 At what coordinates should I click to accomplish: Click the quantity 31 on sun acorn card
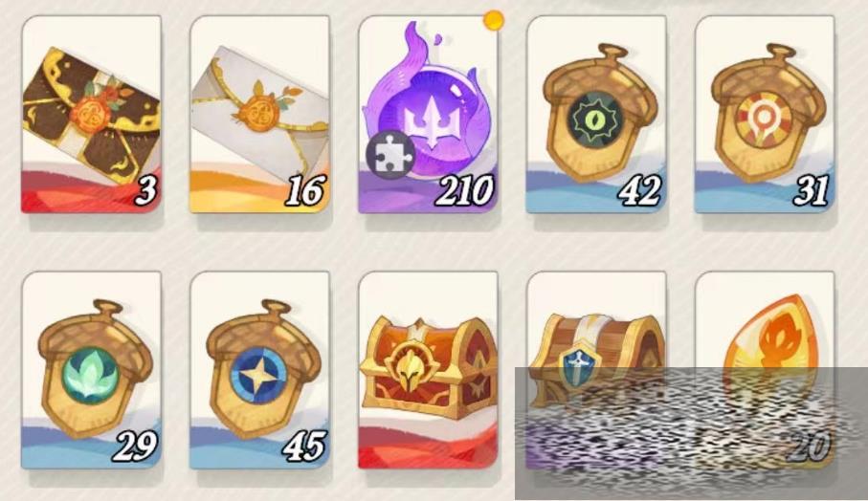pyautogui.click(x=811, y=190)
